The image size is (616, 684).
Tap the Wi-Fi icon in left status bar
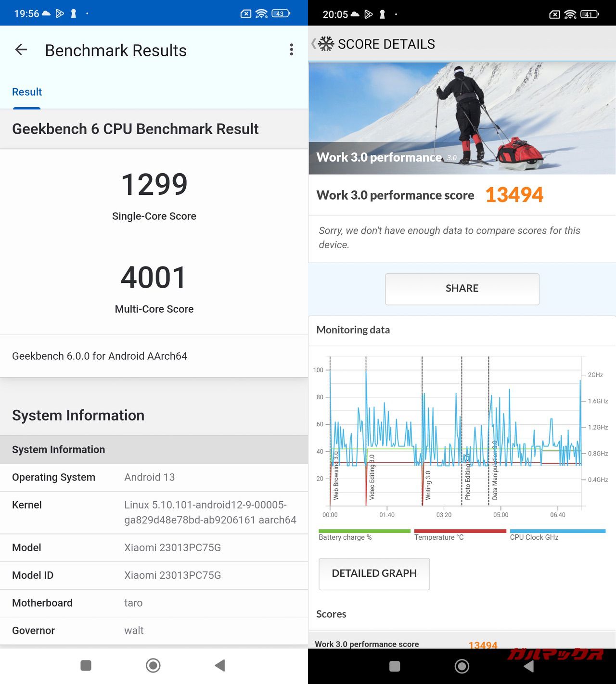point(261,13)
